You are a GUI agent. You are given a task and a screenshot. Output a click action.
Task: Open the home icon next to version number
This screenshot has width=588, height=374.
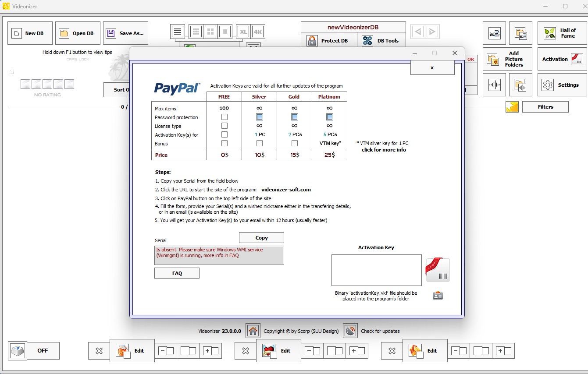(x=253, y=331)
